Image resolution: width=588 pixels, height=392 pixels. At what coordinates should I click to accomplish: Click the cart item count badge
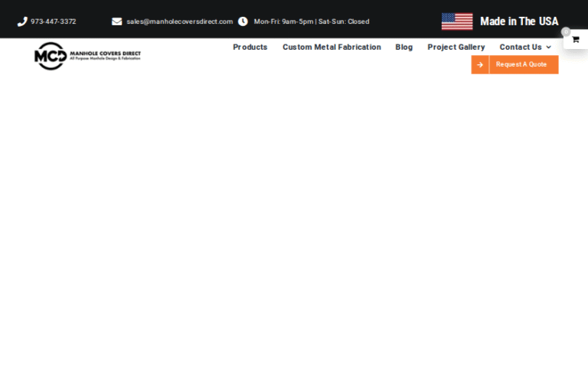coord(566,32)
